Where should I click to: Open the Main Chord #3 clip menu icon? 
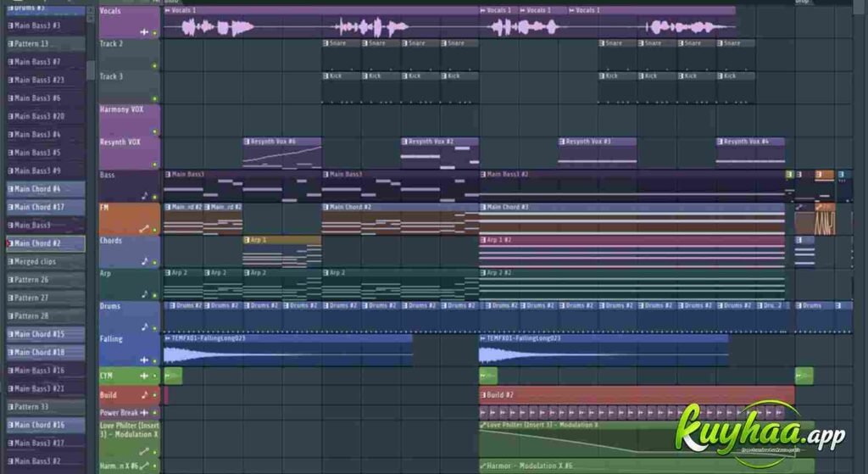pos(482,207)
